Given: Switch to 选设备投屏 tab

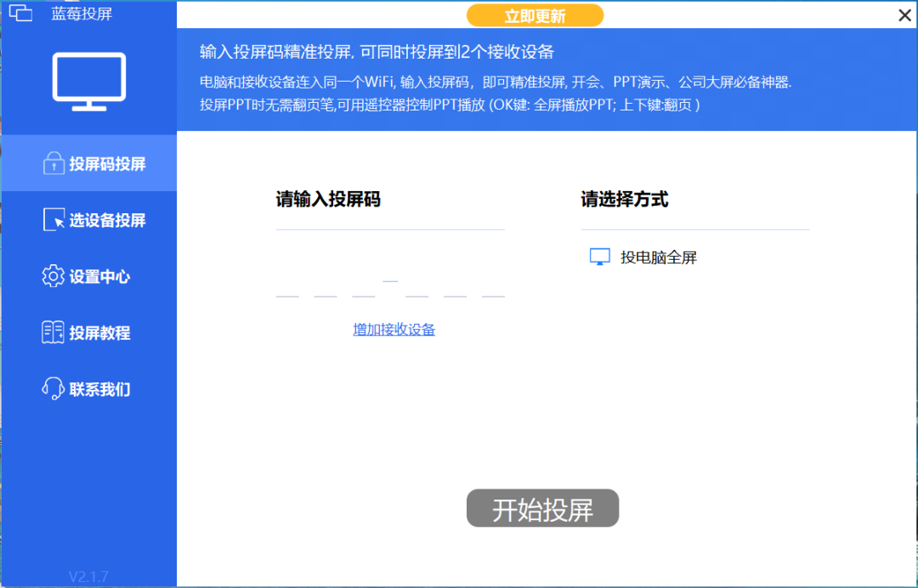Looking at the screenshot, I should point(89,220).
